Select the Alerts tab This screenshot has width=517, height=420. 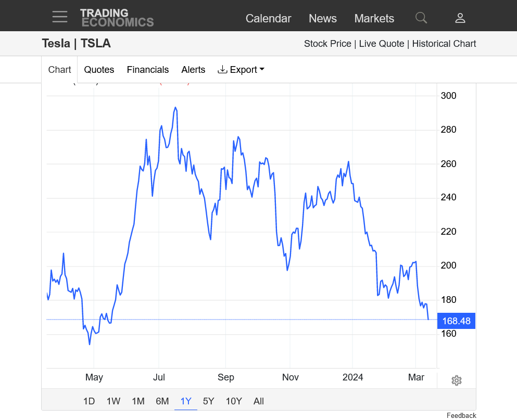click(x=193, y=70)
